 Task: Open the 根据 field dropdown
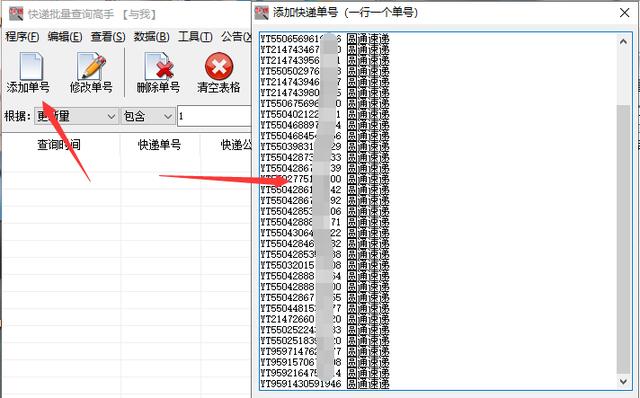(77, 116)
